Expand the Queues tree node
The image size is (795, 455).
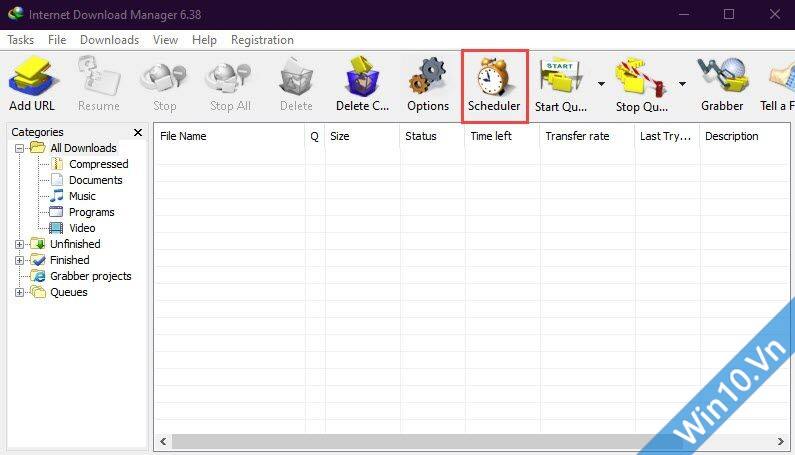click(20, 292)
